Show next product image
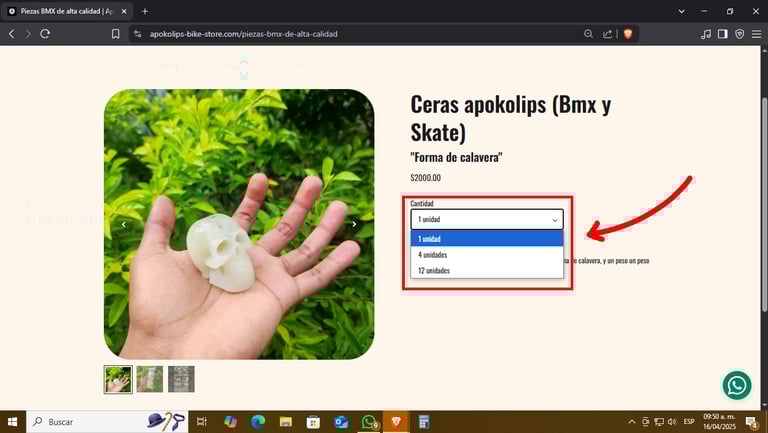The image size is (768, 433). (x=354, y=224)
